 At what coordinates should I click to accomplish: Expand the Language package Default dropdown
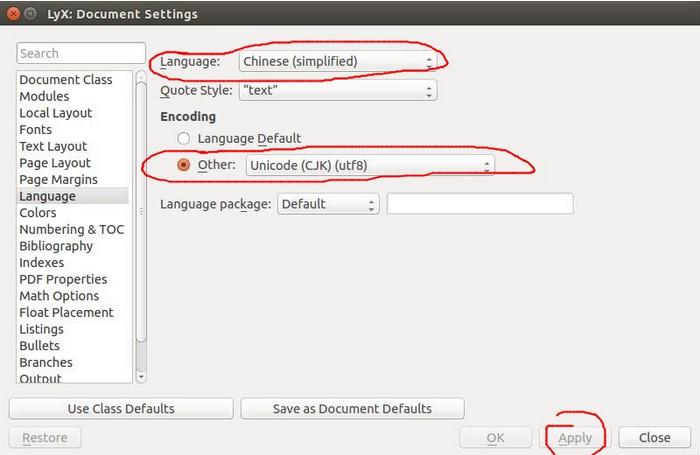tap(328, 204)
